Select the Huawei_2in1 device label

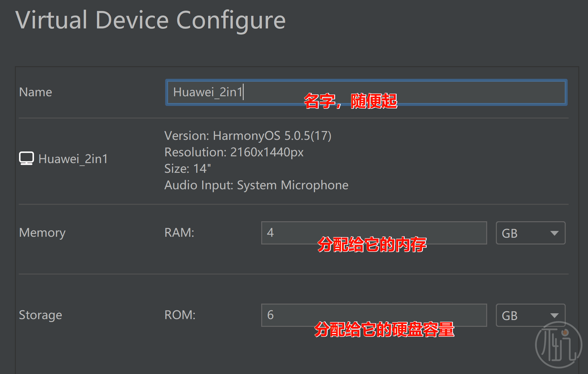[73, 159]
